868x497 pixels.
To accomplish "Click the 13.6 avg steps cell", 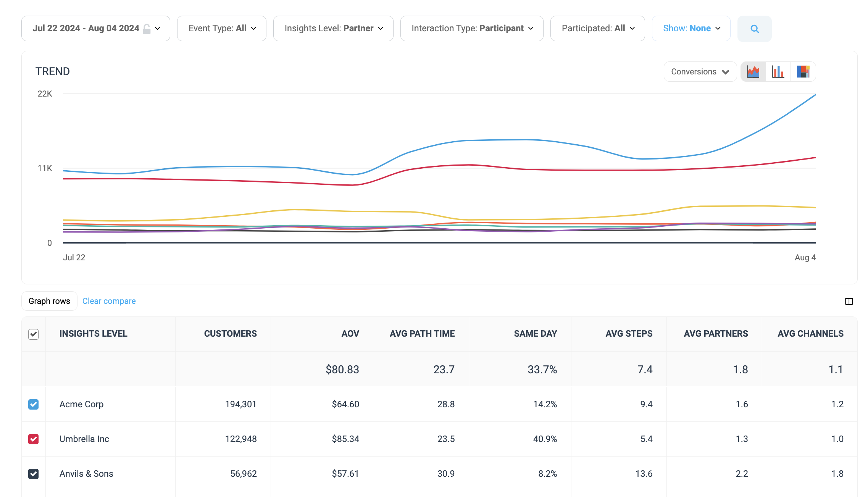I will pyautogui.click(x=644, y=474).
